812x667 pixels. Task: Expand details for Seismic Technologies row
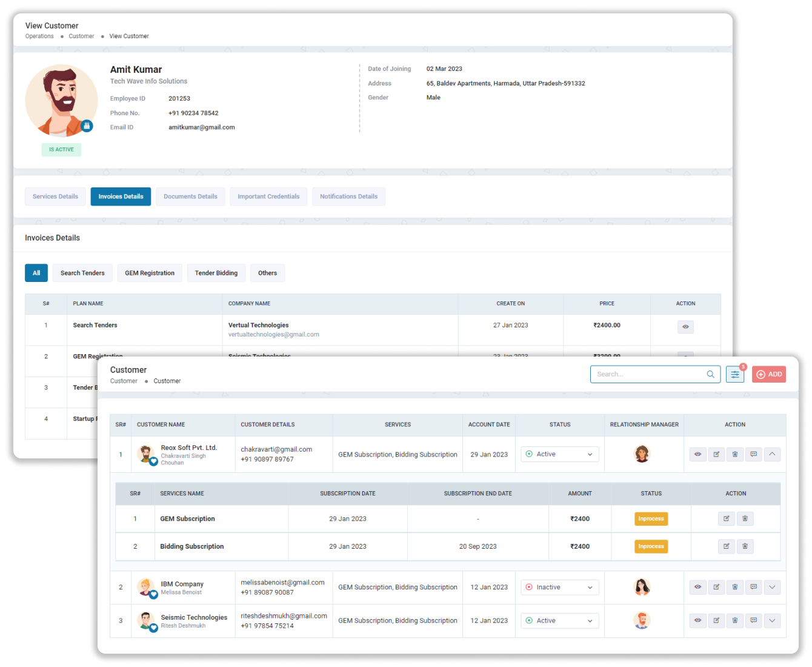tap(772, 620)
